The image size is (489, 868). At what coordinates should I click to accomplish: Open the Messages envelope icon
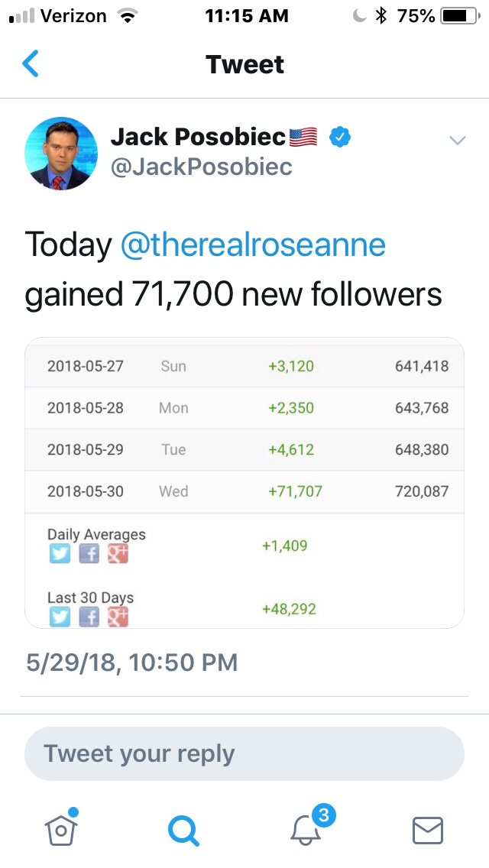point(428,829)
